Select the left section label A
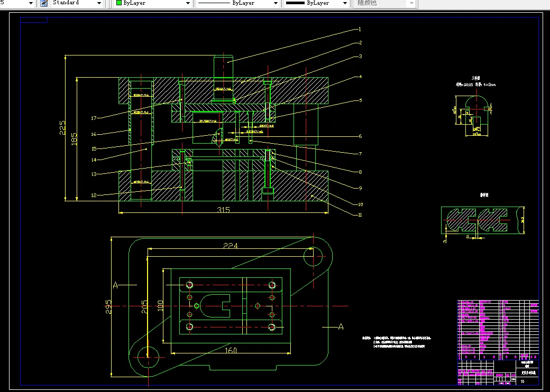Image resolution: width=550 pixels, height=392 pixels. pyautogui.click(x=115, y=285)
